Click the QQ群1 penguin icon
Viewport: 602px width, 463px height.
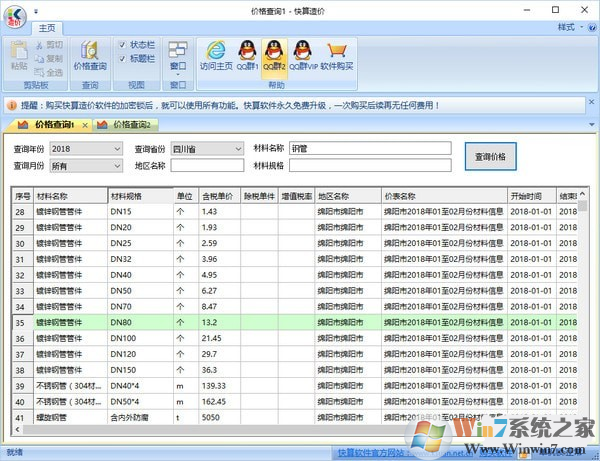247,55
